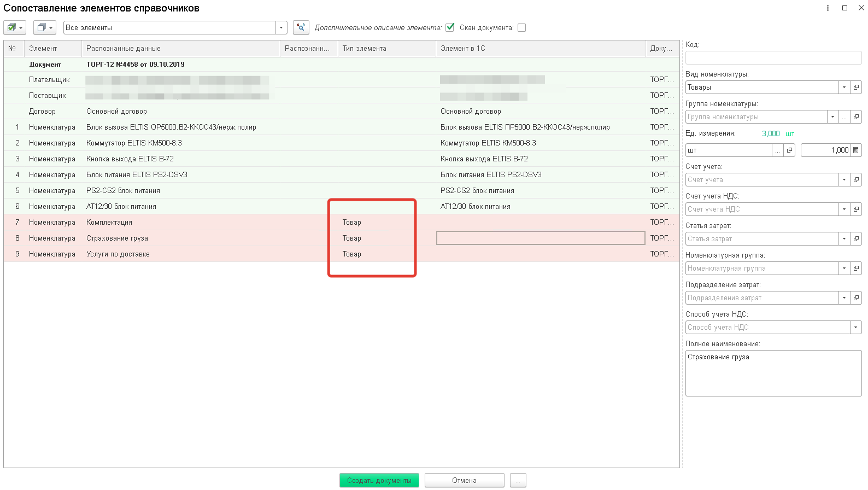The width and height of the screenshot is (868, 490).
Task: Select recognized Коммутатор ELTIS KM500-8.3 cell
Action: pyautogui.click(x=180, y=143)
